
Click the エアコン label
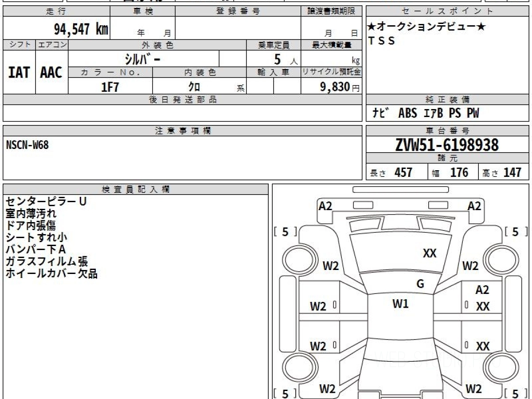(52, 45)
